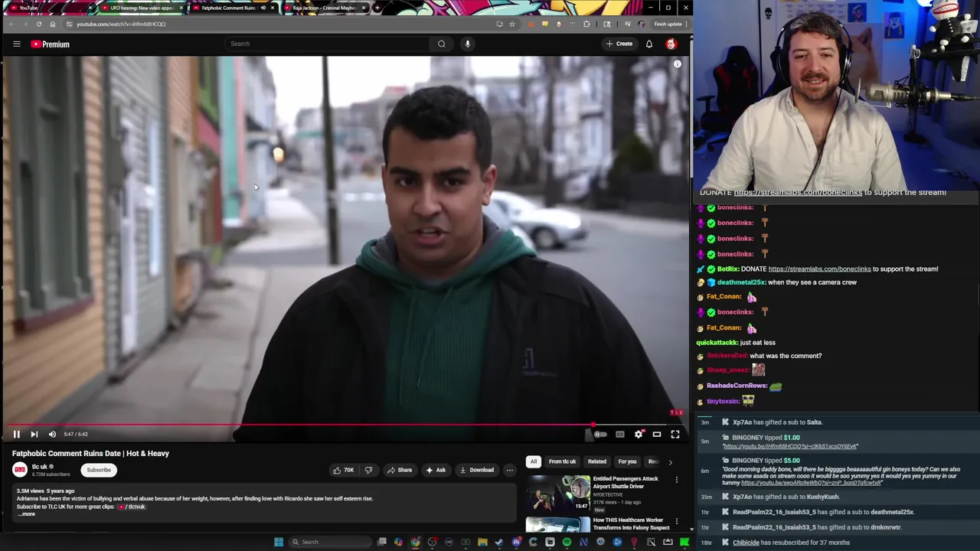Image resolution: width=980 pixels, height=551 pixels.
Task: Select the For you chip
Action: (x=627, y=461)
